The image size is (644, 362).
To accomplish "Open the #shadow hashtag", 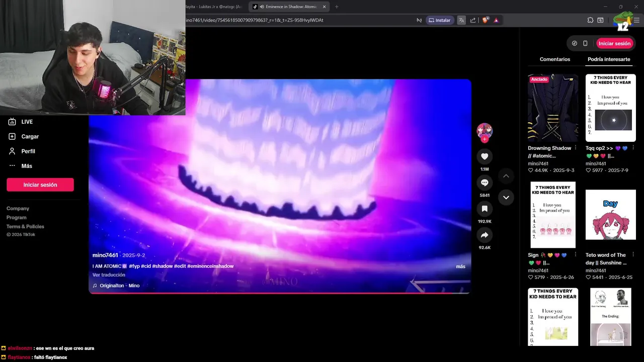I will pos(163,266).
